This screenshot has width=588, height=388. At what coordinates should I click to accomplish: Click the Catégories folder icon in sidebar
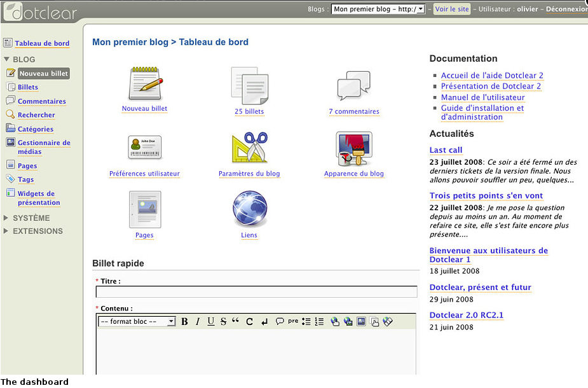(11, 128)
